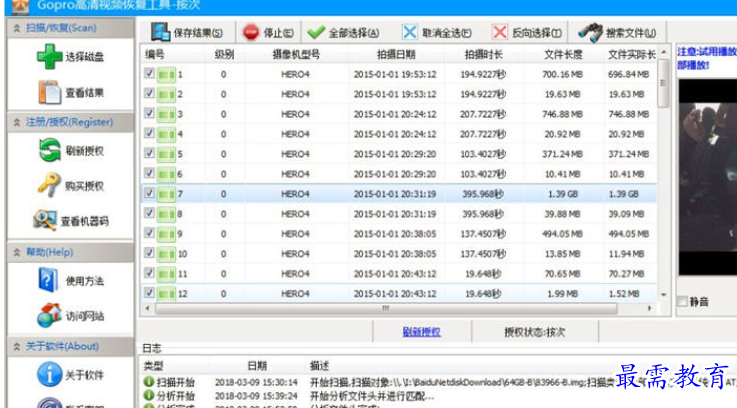Click the vertical scrollbar thumb of file list
This screenshot has height=408, width=737.
pos(663,84)
